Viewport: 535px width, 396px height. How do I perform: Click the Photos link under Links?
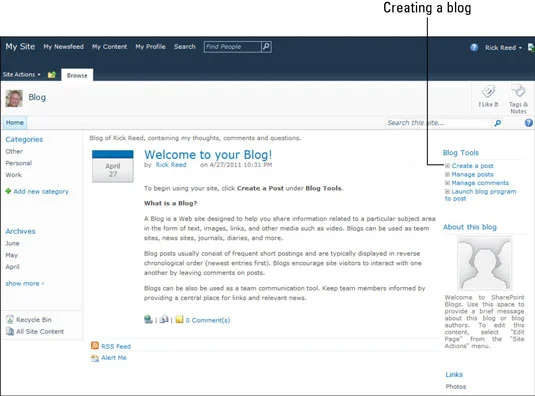(x=456, y=386)
